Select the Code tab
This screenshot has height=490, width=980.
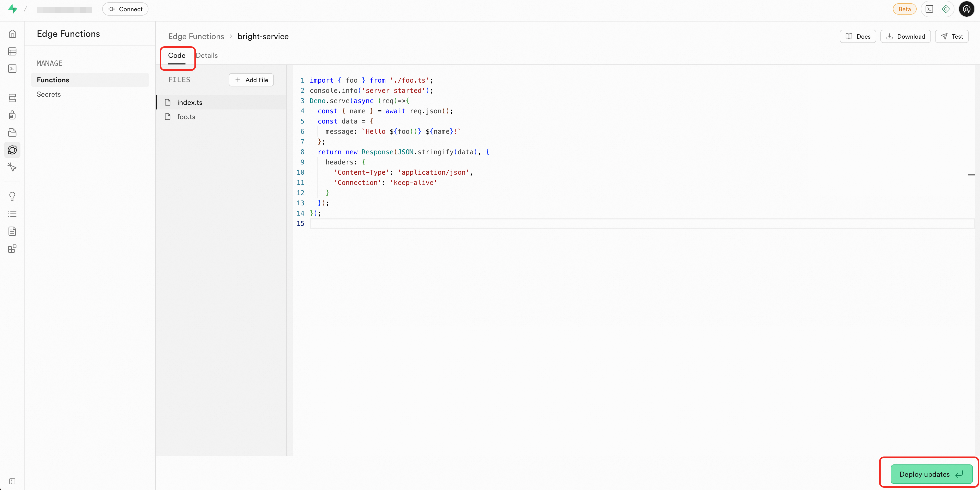pyautogui.click(x=177, y=55)
